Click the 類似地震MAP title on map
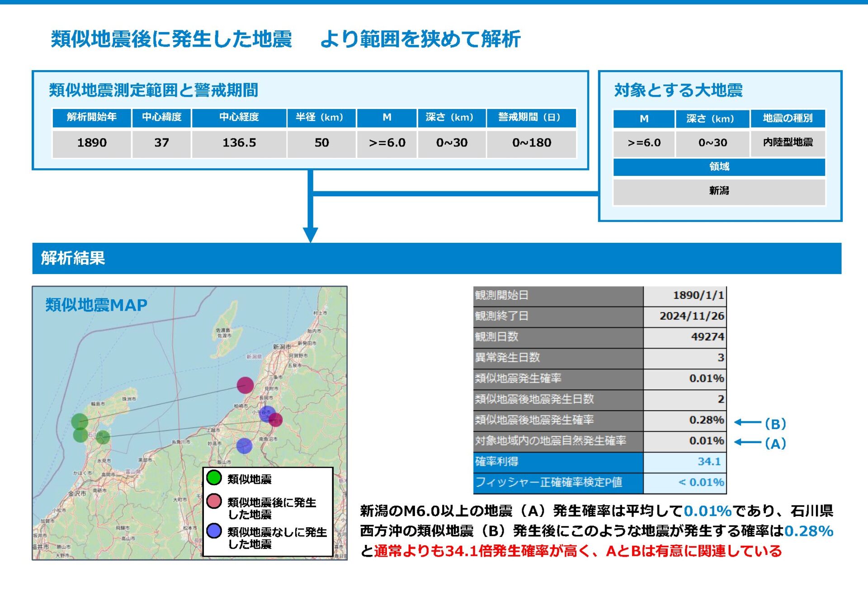Image resolution: width=868 pixels, height=601 pixels. tap(96, 305)
